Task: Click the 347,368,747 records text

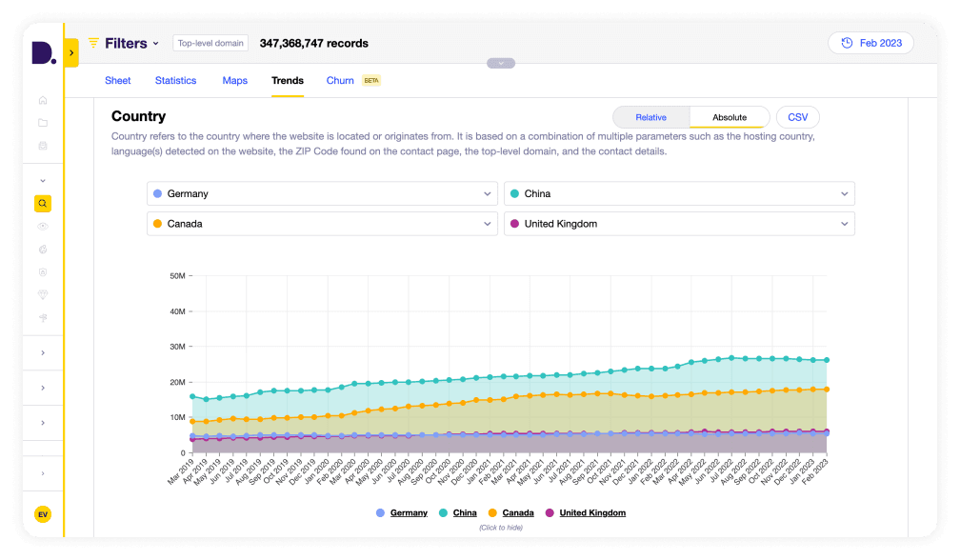Action: tap(314, 44)
